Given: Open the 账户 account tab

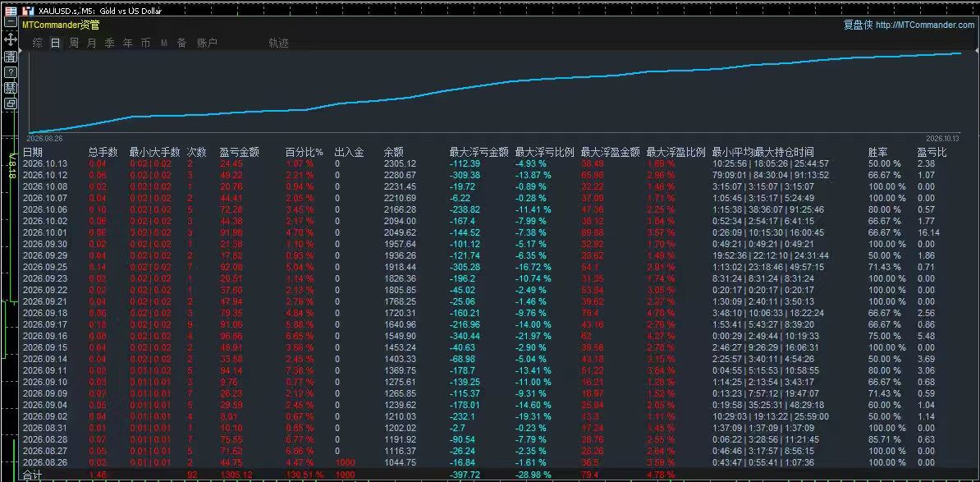Looking at the screenshot, I should point(207,44).
